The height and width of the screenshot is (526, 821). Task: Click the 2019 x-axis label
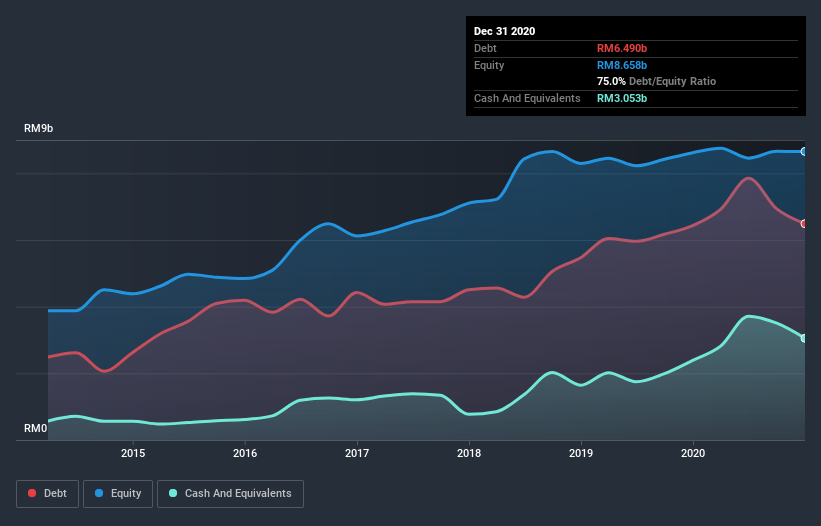(581, 453)
